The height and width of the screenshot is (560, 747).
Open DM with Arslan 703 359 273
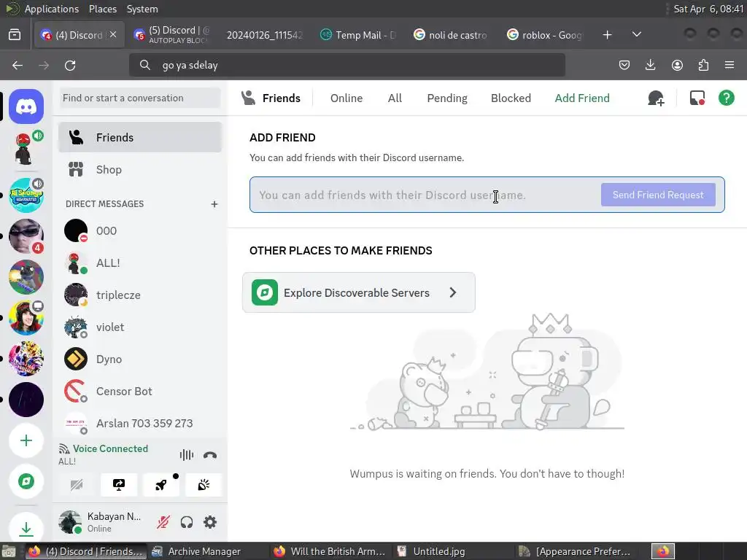[140, 424]
